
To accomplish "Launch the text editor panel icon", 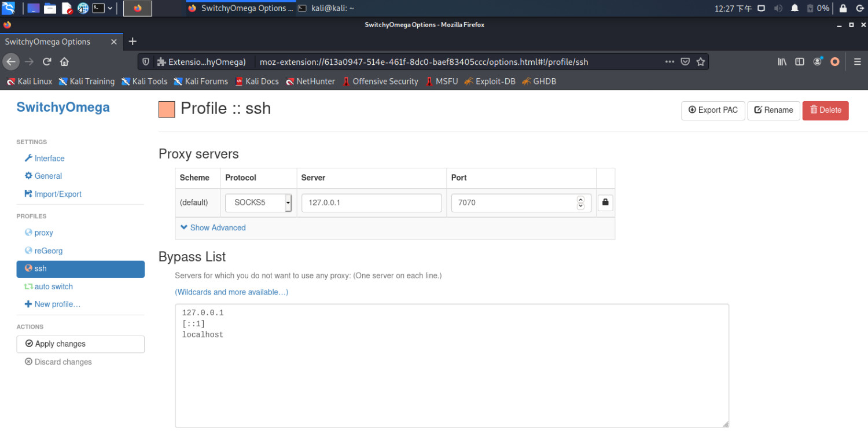I will (x=67, y=8).
